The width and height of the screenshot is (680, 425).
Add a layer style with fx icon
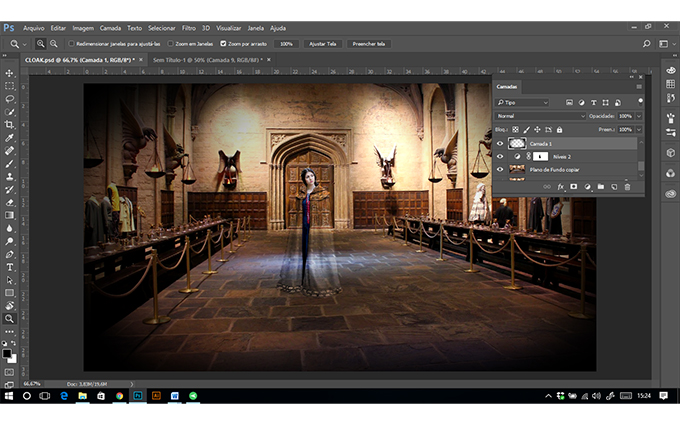[560, 187]
